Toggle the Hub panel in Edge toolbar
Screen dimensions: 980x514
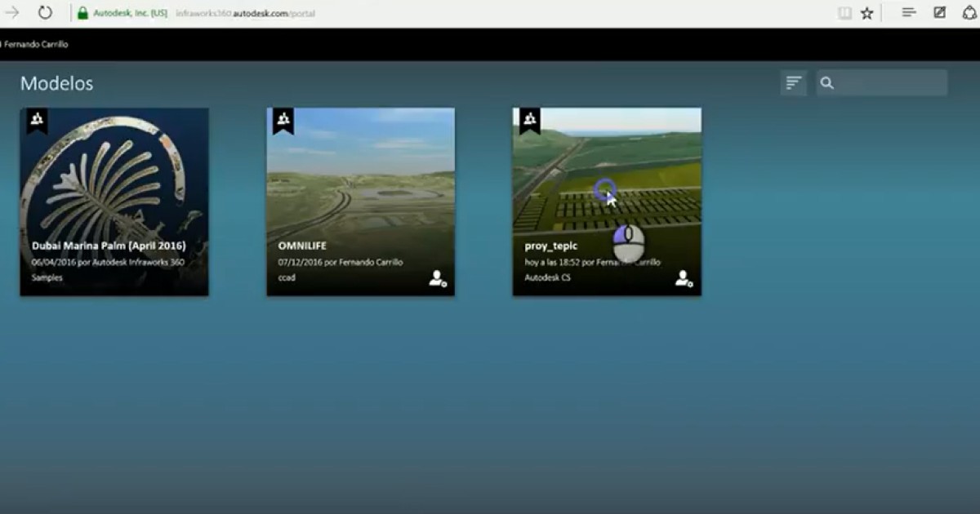pyautogui.click(x=909, y=13)
